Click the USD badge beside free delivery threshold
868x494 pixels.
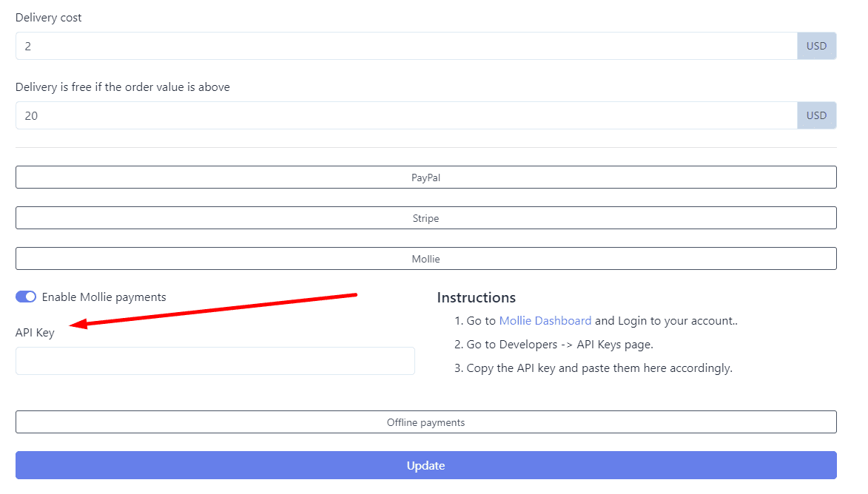(816, 115)
